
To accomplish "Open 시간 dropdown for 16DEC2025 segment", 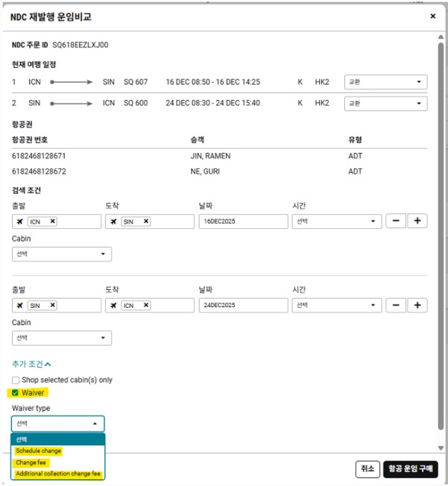I will click(337, 221).
